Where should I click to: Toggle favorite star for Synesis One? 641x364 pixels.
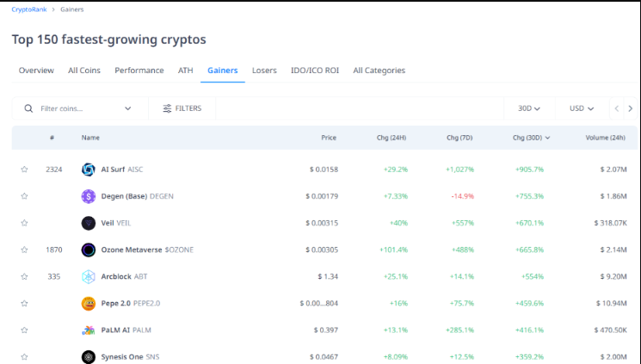pyautogui.click(x=25, y=357)
